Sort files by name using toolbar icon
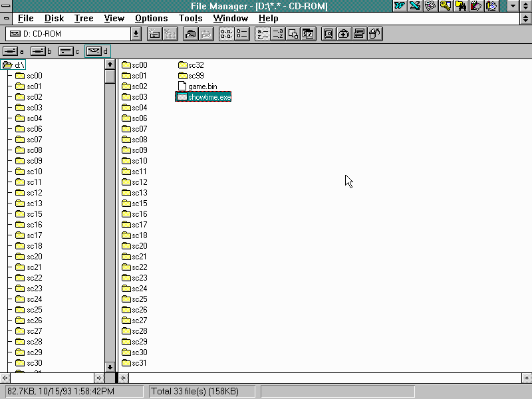This screenshot has height=399, width=532. pos(262,34)
